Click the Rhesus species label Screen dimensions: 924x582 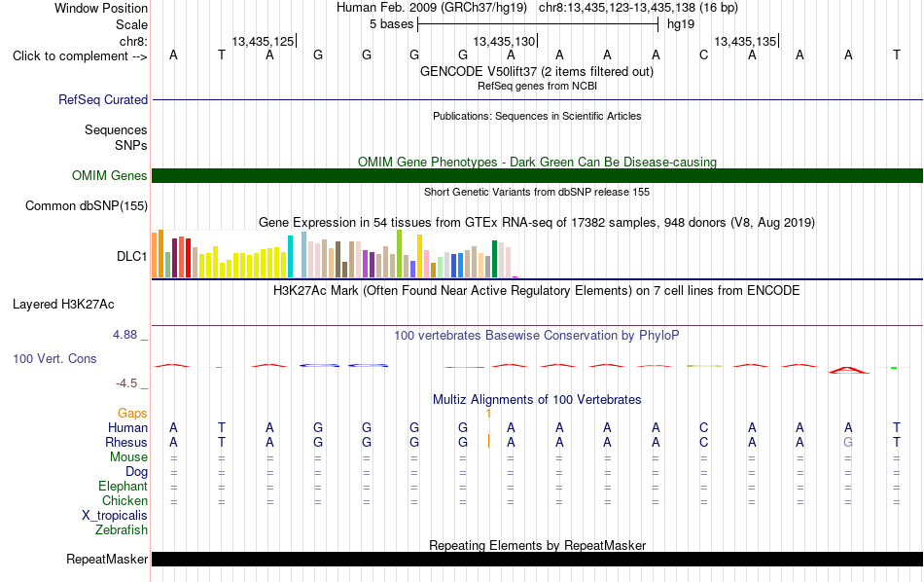click(x=126, y=442)
